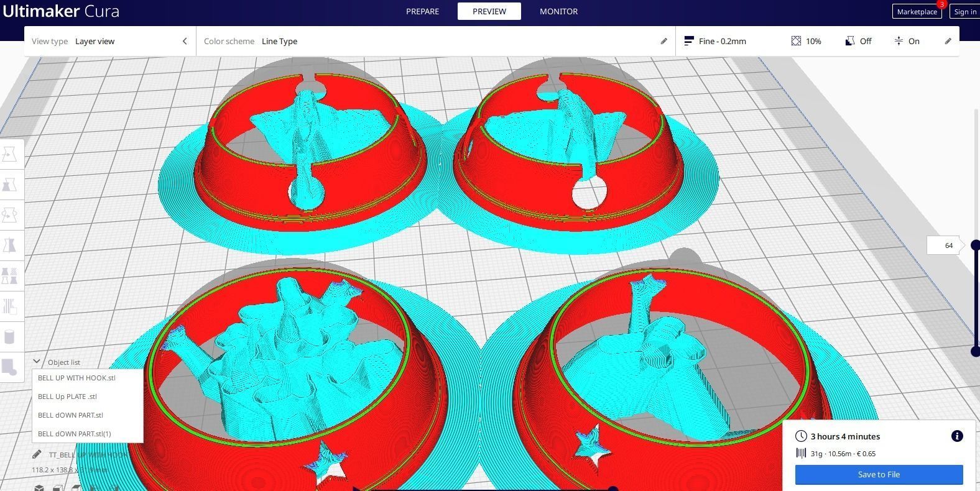Viewport: 980px width, 491px height.
Task: Open the Fine - 0.2mm profile settings
Action: pyautogui.click(x=722, y=41)
